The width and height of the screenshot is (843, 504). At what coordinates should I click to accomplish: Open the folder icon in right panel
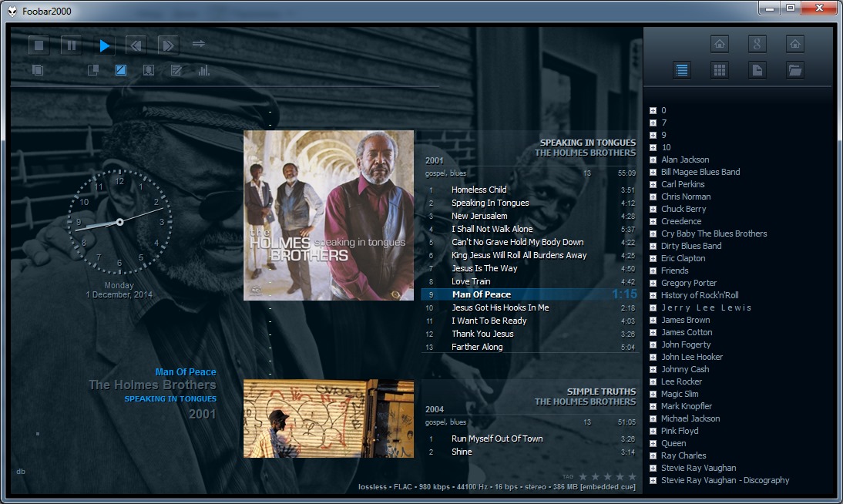[x=795, y=70]
